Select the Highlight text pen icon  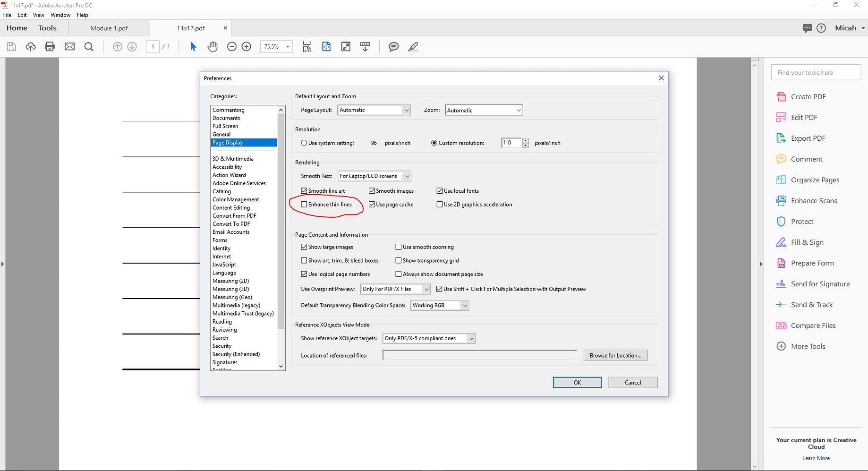point(413,47)
